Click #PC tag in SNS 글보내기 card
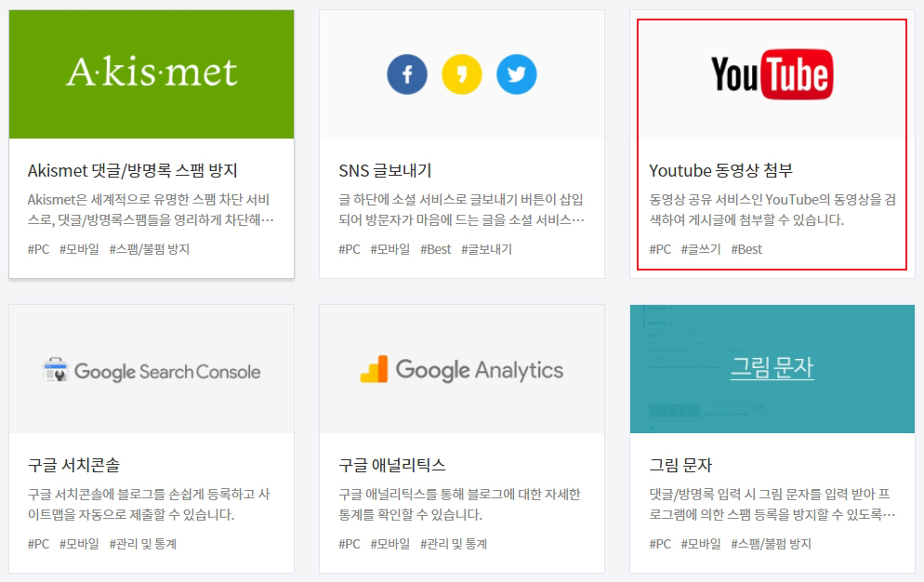Image resolution: width=924 pixels, height=582 pixels. click(x=350, y=249)
